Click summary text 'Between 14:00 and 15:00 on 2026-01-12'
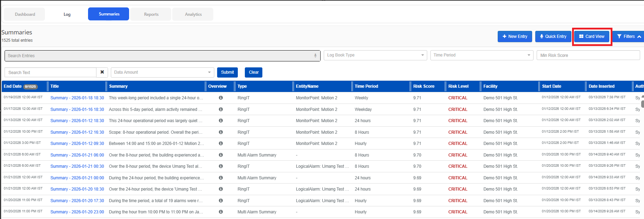The image size is (644, 219). [x=156, y=144]
